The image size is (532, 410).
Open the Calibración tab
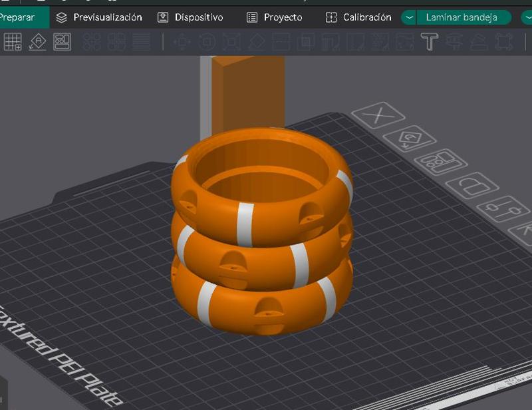(358, 17)
